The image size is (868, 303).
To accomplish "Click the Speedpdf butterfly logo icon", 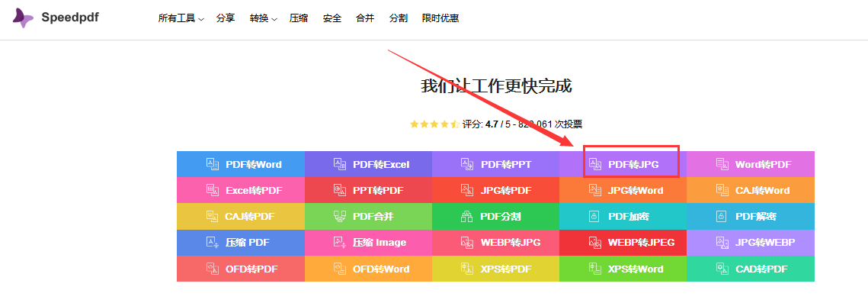I will (24, 18).
